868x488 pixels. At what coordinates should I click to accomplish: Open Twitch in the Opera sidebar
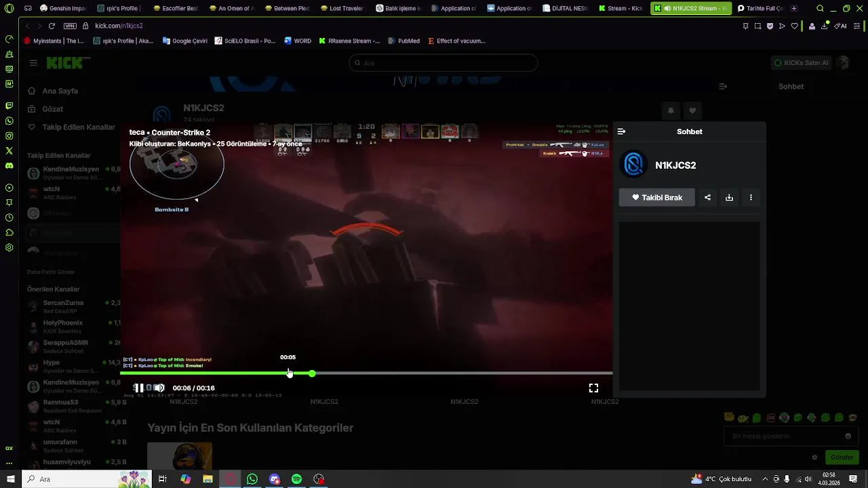tap(9, 106)
